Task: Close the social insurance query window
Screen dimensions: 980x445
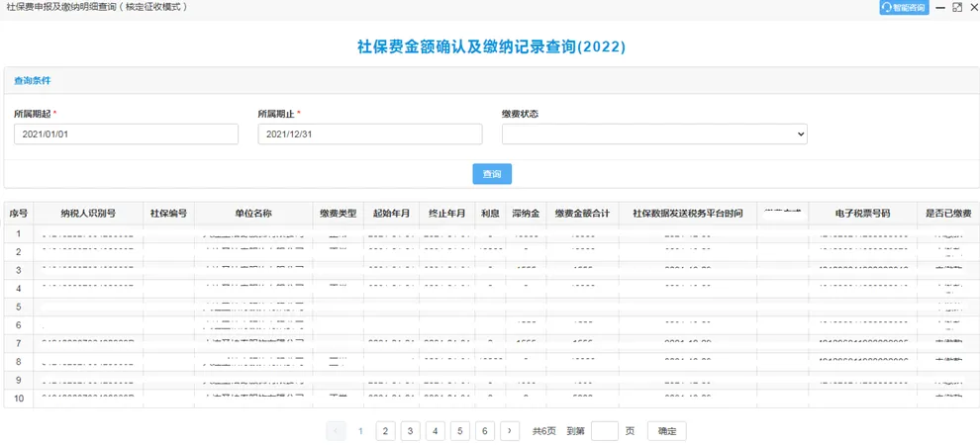Action: point(972,8)
